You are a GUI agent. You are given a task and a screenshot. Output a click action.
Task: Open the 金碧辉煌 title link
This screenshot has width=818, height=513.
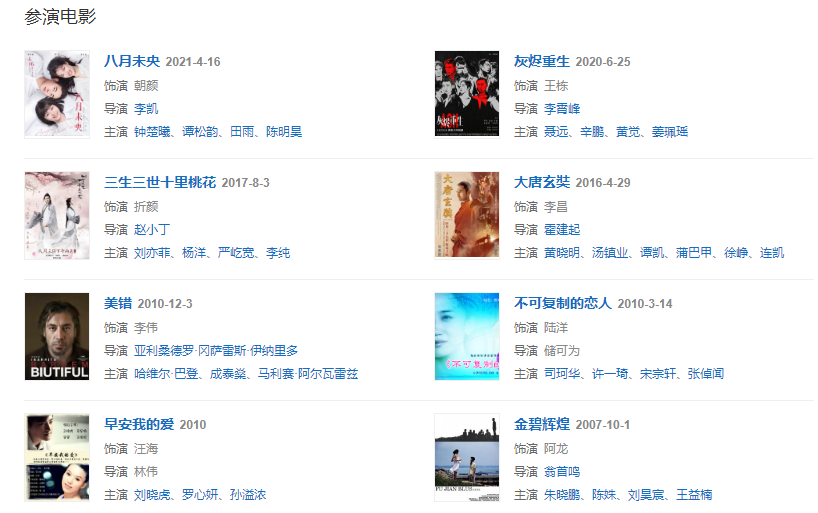point(542,424)
